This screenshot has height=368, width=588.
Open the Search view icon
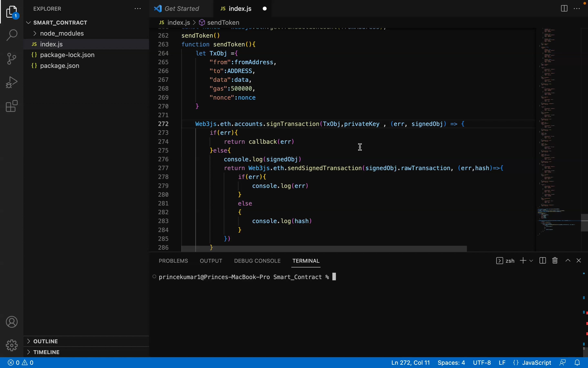[x=12, y=35]
